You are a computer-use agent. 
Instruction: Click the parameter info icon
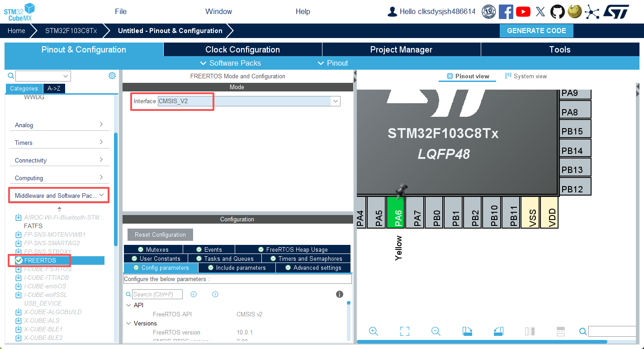(x=340, y=294)
